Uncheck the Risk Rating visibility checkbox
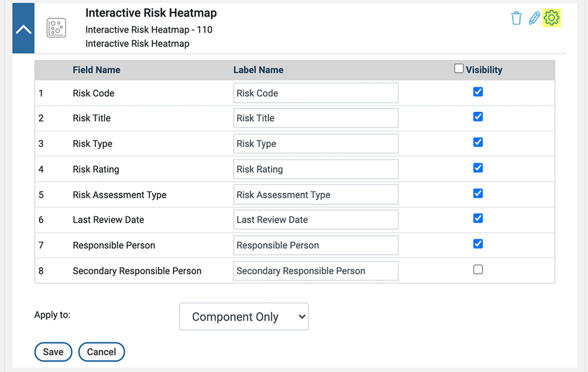This screenshot has height=372, width=588. pyautogui.click(x=478, y=167)
